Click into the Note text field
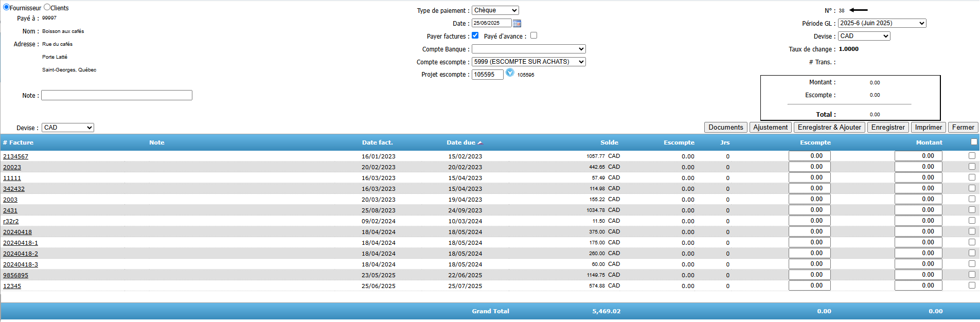Viewport: 980px width, 322px height. pos(117,95)
